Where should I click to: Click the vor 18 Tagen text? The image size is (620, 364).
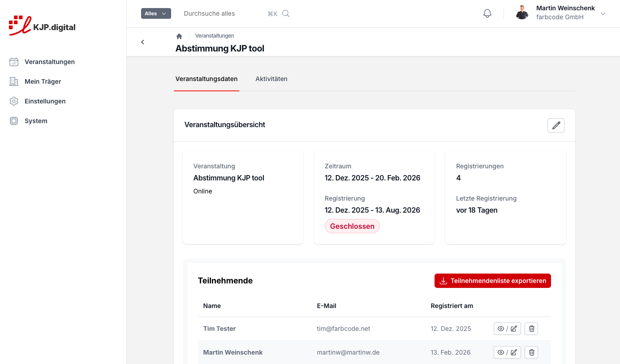point(477,210)
